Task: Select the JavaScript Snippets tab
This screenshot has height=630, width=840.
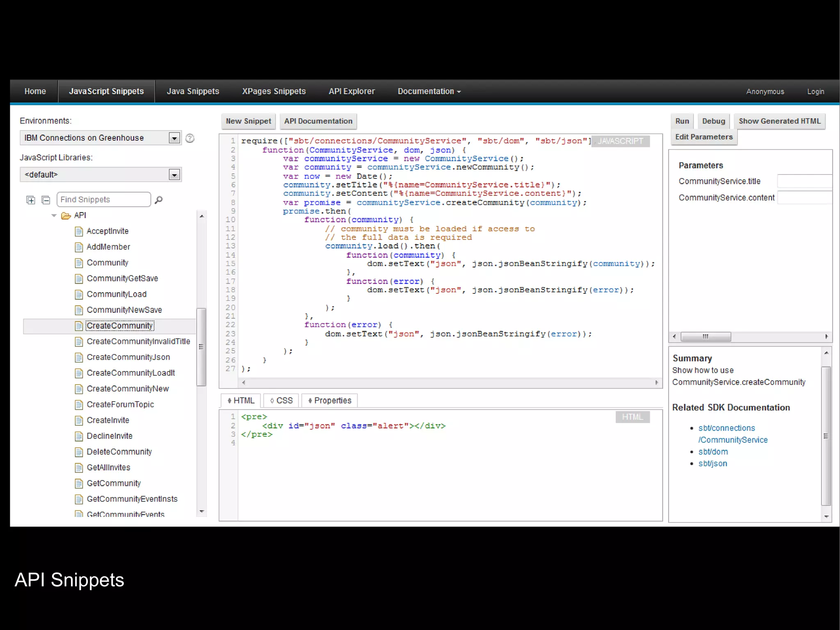Action: click(106, 92)
